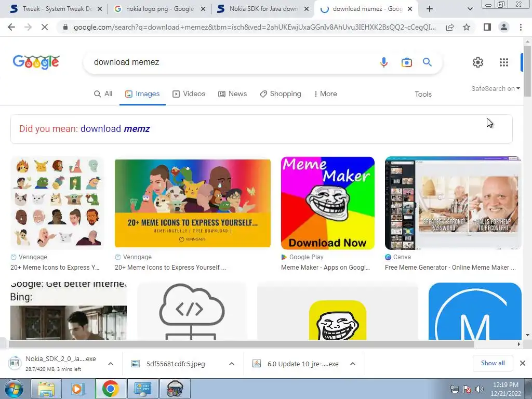The image size is (532, 399).
Task: Go back to the previous page
Action: tap(11, 27)
